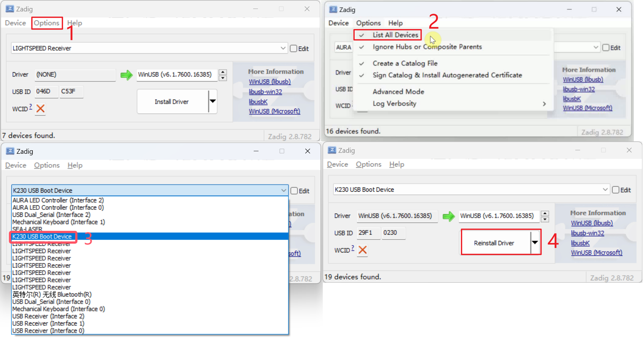644x339 pixels.
Task: Open the Help menu in the Reinstall Driver window
Action: 397,164
